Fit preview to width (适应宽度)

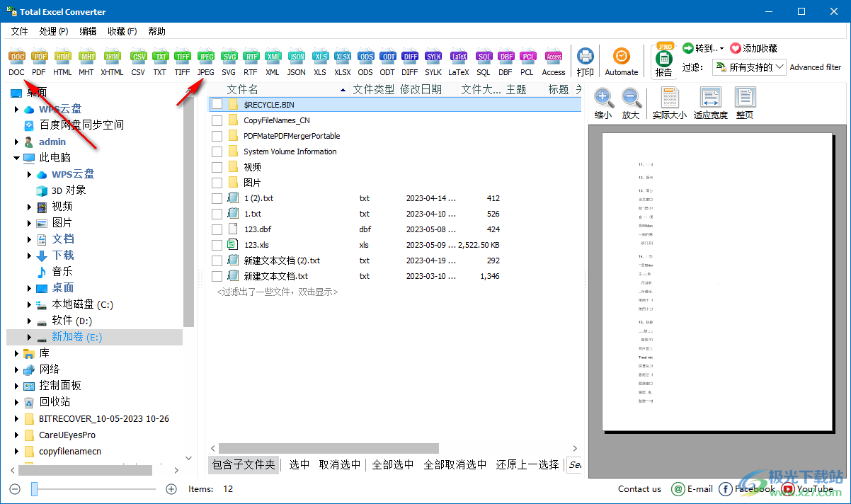(711, 103)
